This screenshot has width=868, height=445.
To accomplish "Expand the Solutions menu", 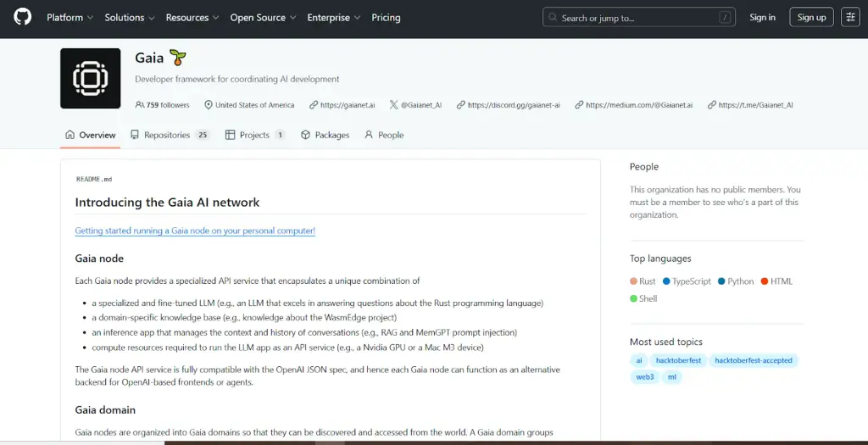I will [130, 18].
